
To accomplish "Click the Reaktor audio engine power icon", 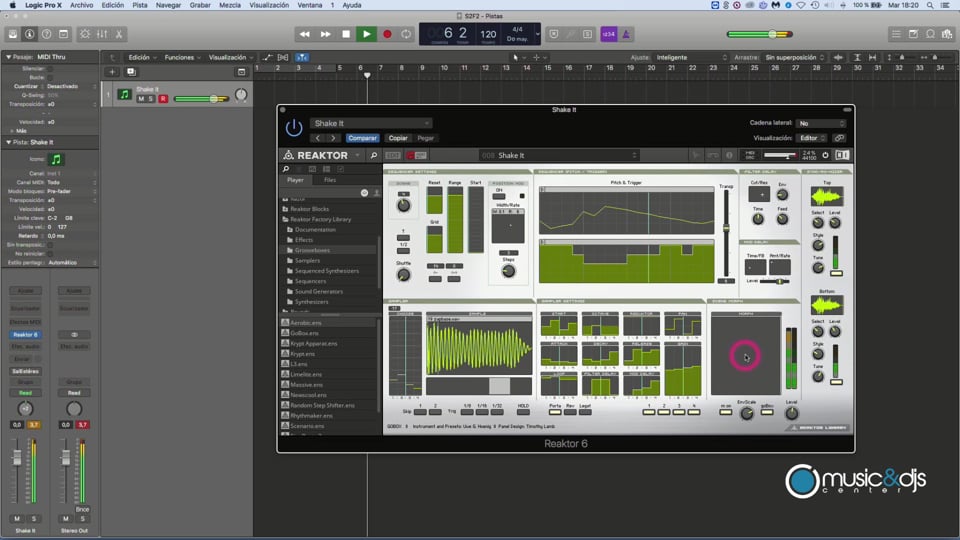I will tap(825, 156).
